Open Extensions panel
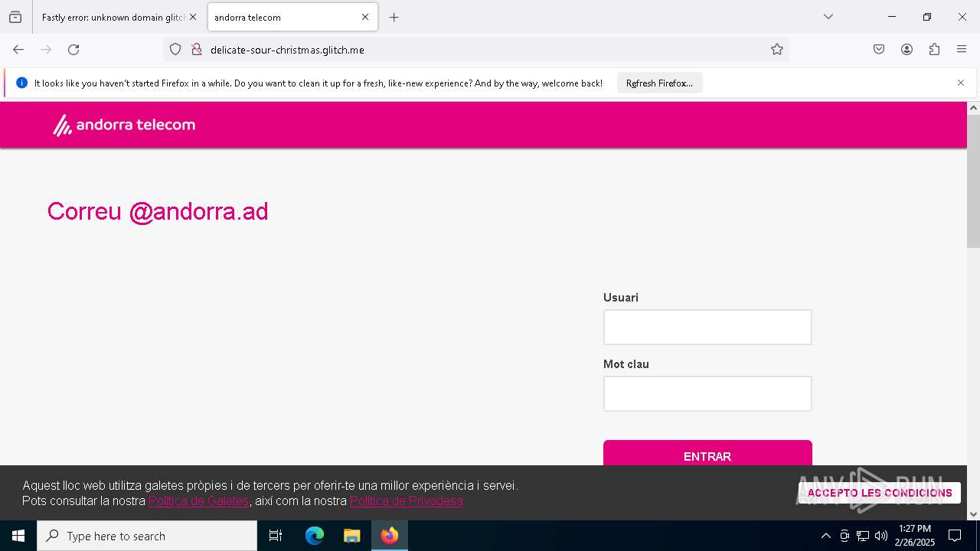The width and height of the screenshot is (980, 551). click(934, 50)
